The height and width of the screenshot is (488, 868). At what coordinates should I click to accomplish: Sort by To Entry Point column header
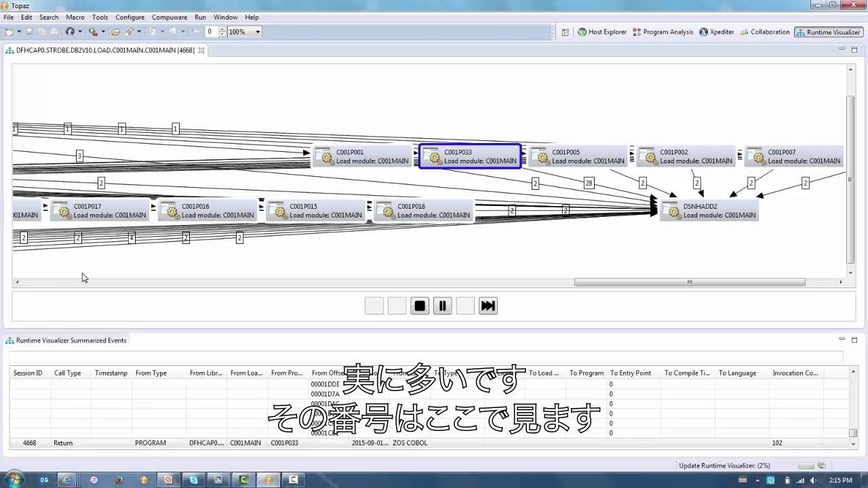(631, 373)
